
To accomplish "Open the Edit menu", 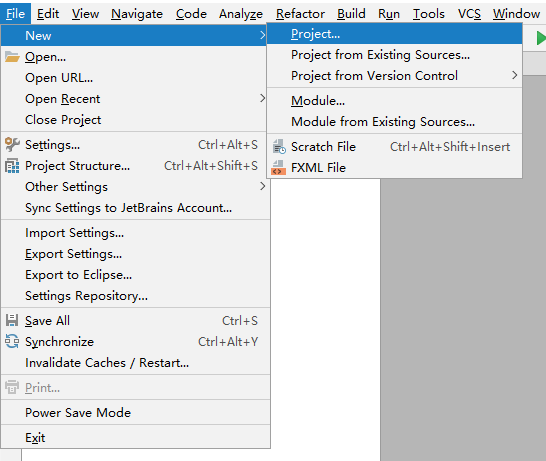I will tap(48, 14).
